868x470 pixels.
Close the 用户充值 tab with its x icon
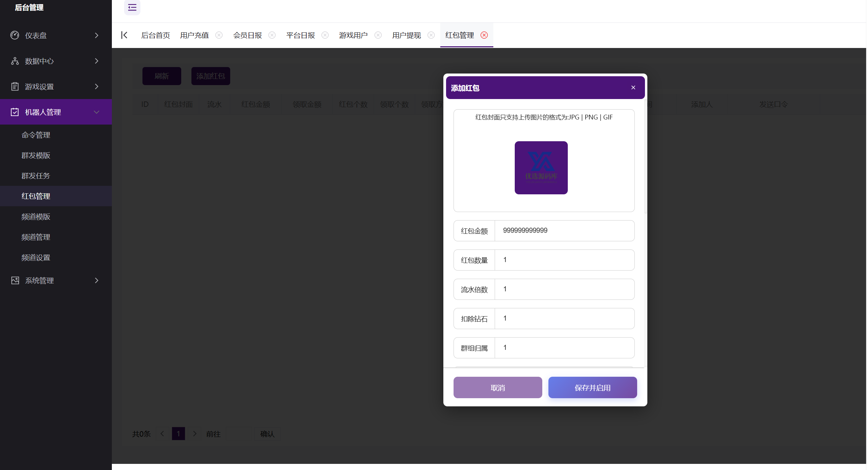pos(219,35)
